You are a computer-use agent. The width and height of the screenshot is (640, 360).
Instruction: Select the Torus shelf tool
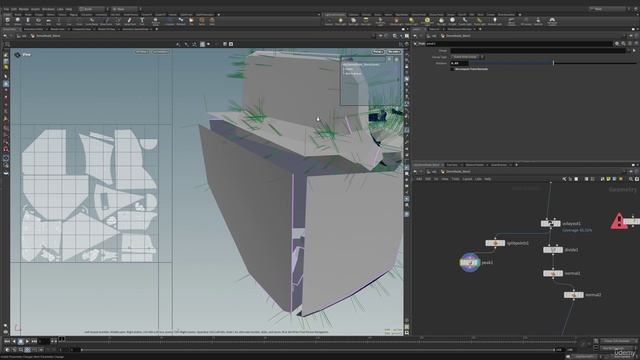38,21
